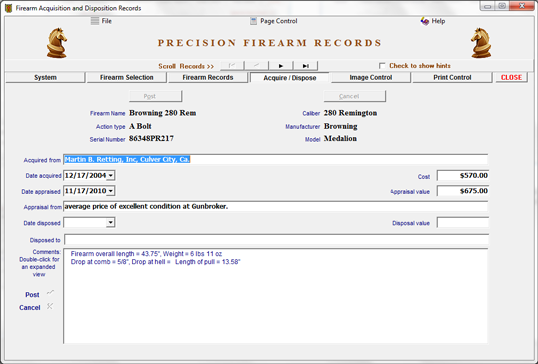Expand the Date disposed dropdown arrow
The width and height of the screenshot is (538, 364).
point(110,223)
